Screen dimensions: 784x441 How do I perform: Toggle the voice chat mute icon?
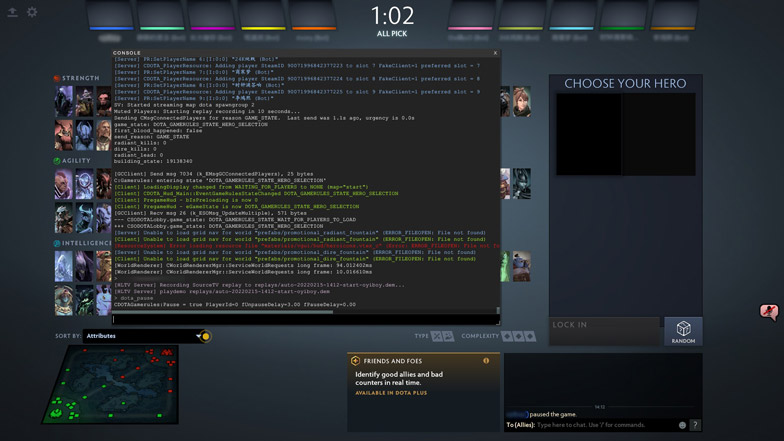768,312
